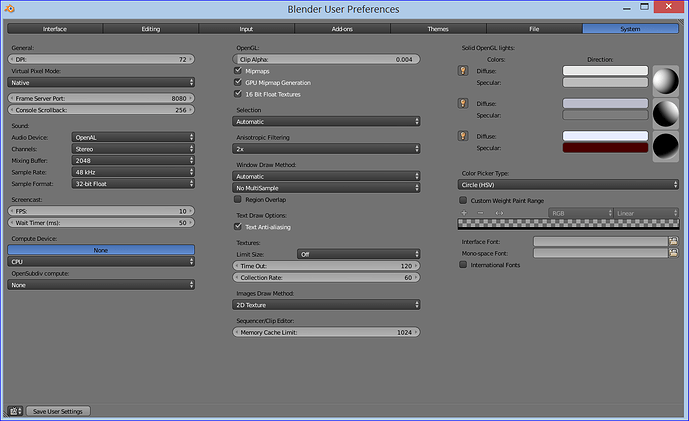Screen dimensions: 689x421
Task: Click first light direction sphere
Action: point(666,81)
